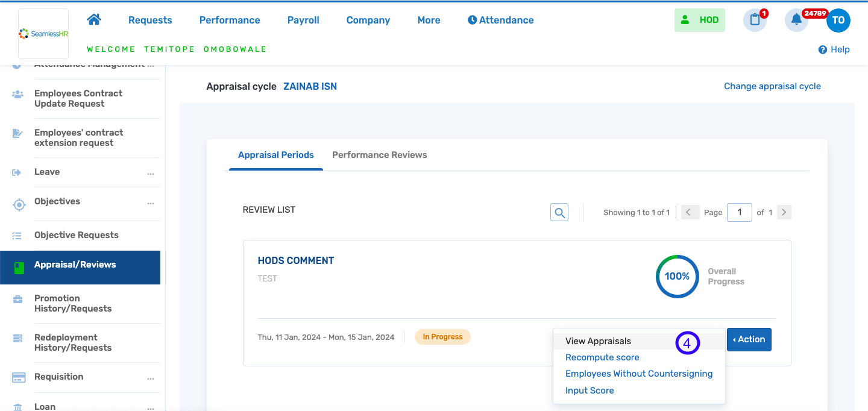
Task: Click the Help question mark icon
Action: coord(823,49)
